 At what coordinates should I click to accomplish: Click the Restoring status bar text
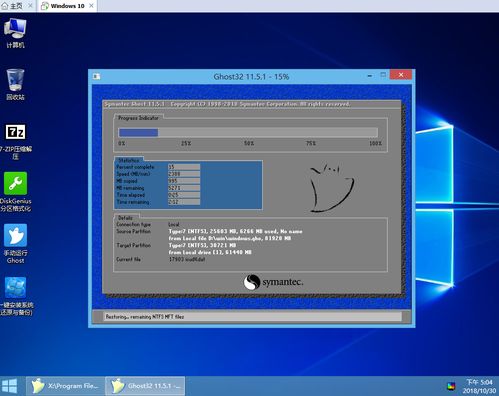click(145, 317)
